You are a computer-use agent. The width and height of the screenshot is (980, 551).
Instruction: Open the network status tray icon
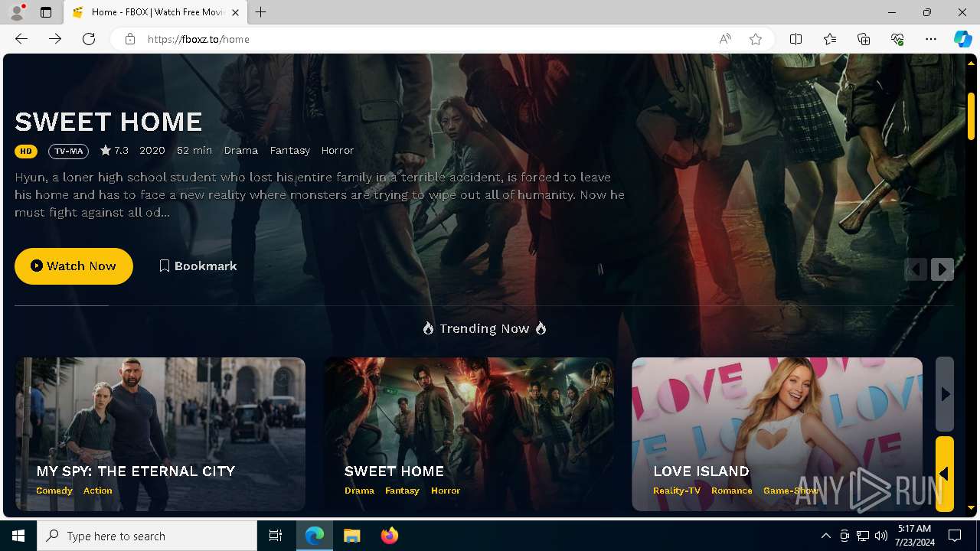click(863, 536)
